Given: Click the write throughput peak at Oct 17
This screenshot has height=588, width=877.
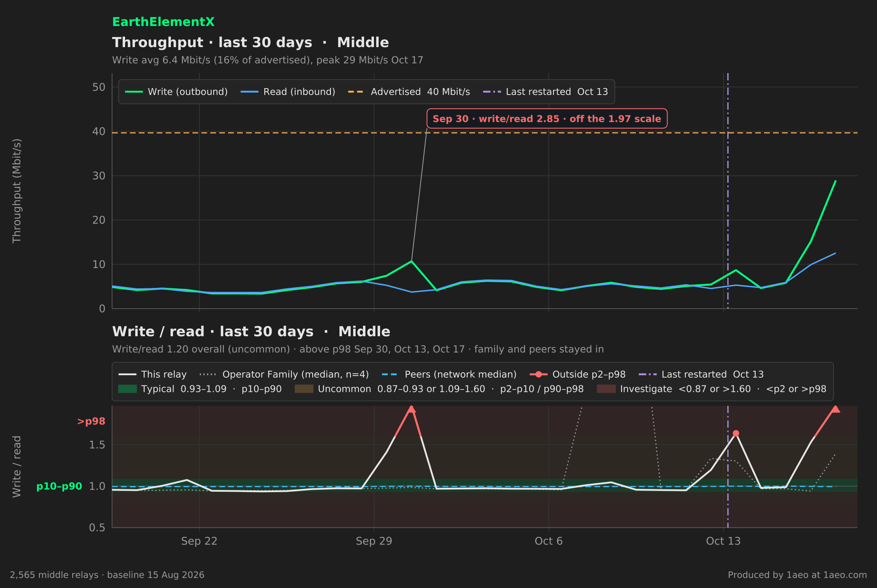Looking at the screenshot, I should [835, 181].
